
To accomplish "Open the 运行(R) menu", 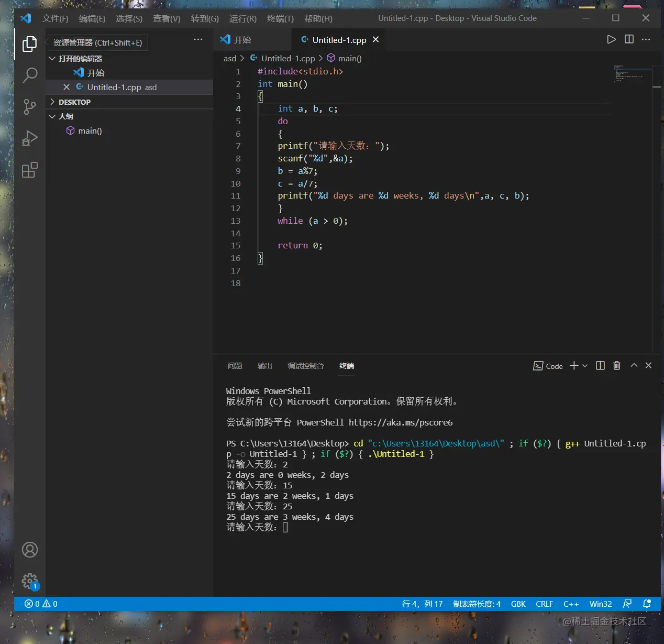I will point(243,19).
